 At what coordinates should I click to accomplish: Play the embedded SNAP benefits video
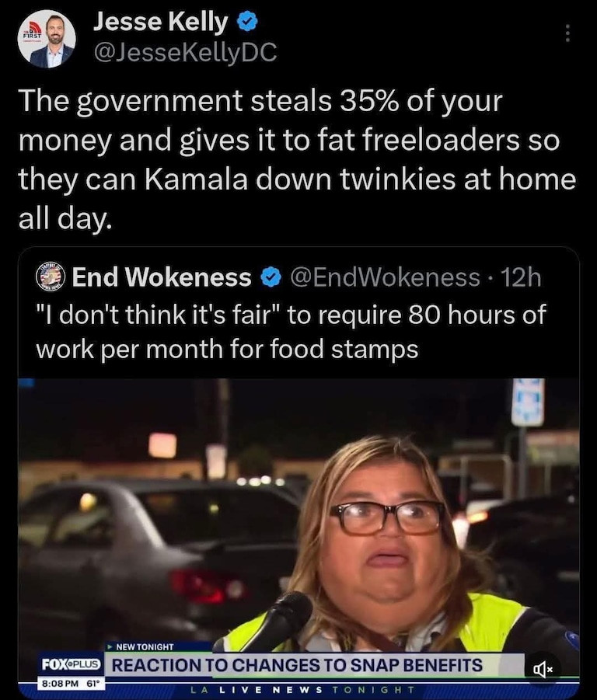[x=298, y=537]
